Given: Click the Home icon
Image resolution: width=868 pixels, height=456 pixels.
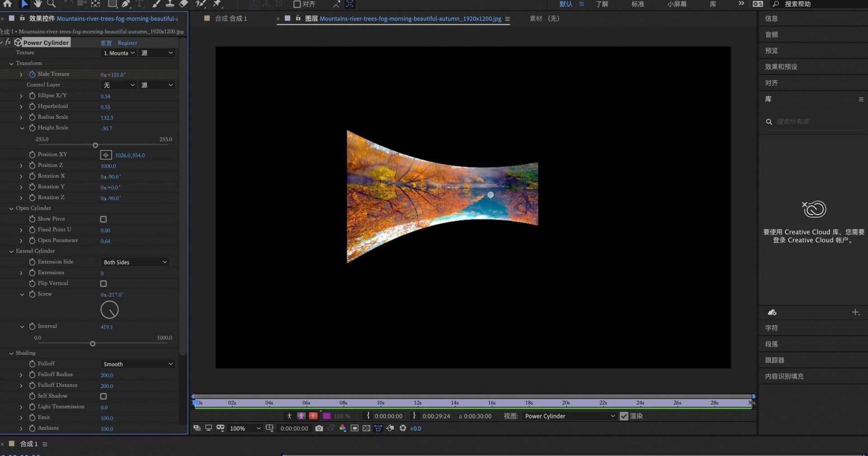Looking at the screenshot, I should click(8, 4).
